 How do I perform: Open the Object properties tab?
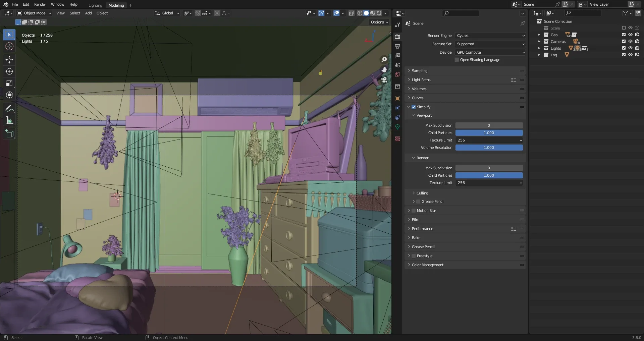pyautogui.click(x=397, y=99)
